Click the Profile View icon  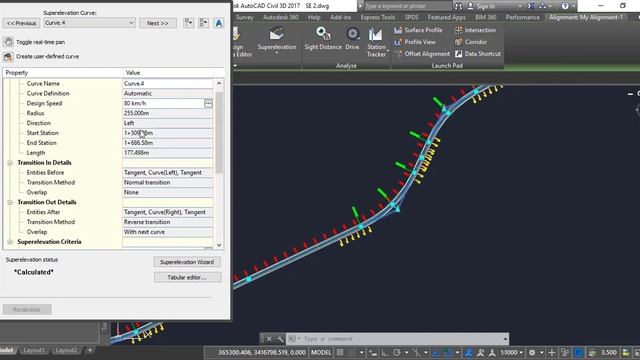[398, 42]
